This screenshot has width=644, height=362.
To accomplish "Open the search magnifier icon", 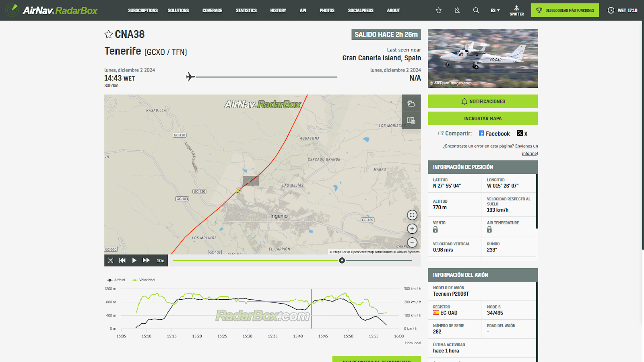I will point(476,10).
